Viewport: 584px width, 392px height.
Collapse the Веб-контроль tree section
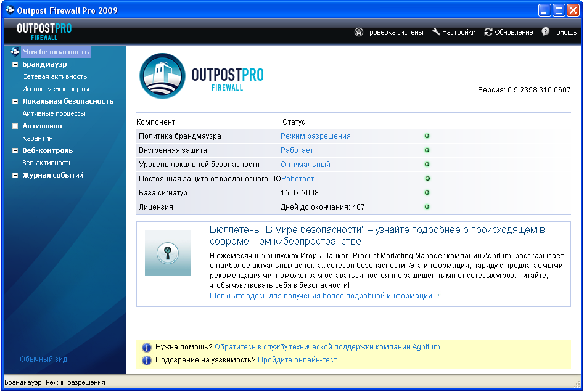[x=15, y=151]
